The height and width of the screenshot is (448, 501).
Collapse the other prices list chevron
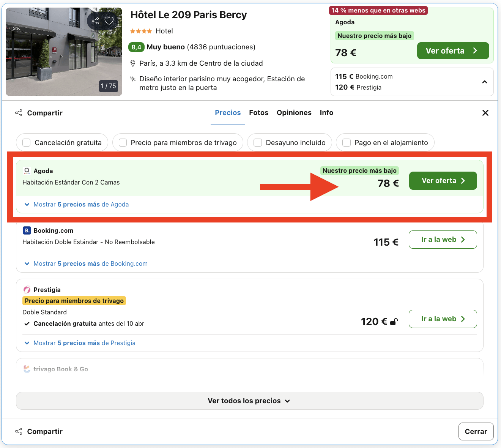pos(485,82)
